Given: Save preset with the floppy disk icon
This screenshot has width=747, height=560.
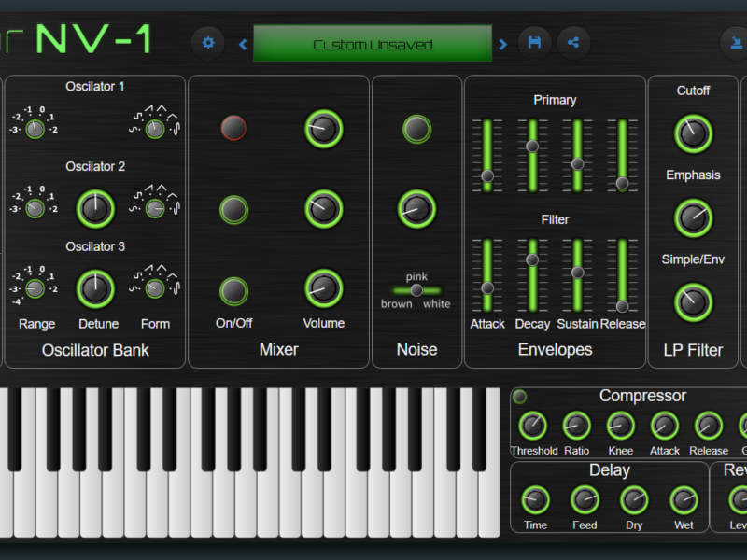Looking at the screenshot, I should click(x=534, y=43).
